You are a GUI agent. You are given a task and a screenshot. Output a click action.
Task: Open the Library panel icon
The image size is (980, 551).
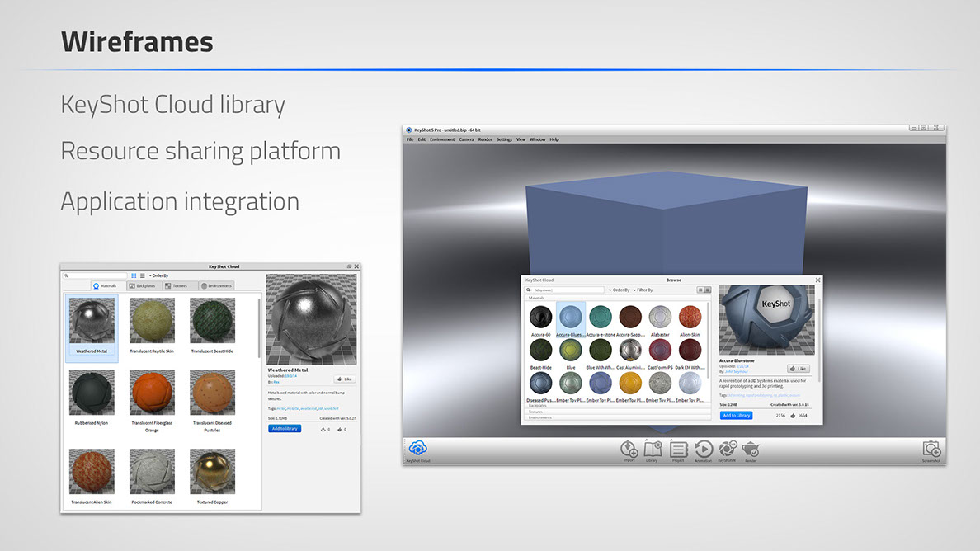pyautogui.click(x=653, y=449)
